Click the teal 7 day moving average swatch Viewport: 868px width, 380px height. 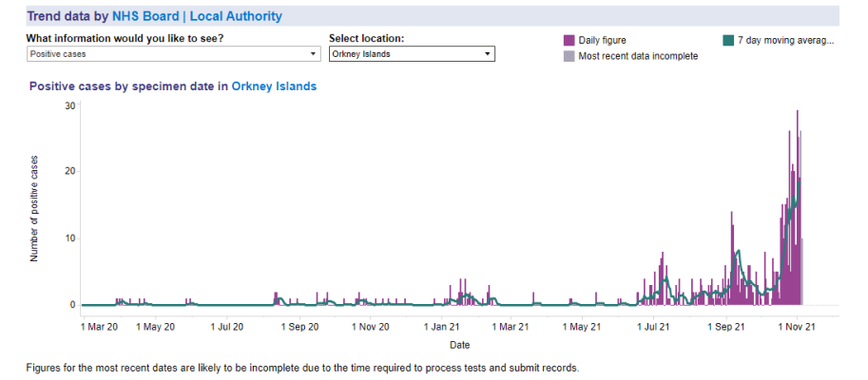tap(728, 40)
